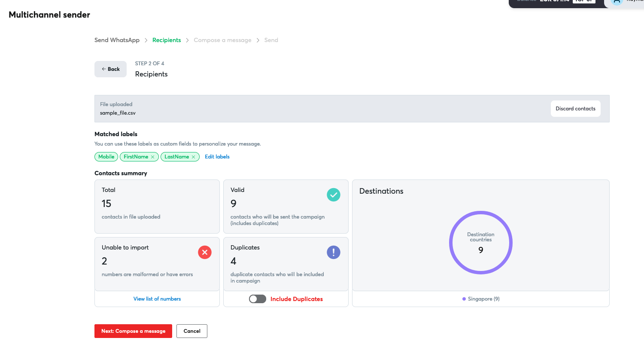Click the Duplicates count 4
The image size is (644, 353).
234,261
